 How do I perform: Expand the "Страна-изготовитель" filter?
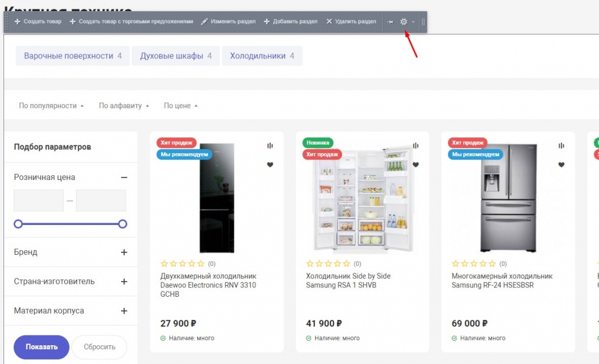pyautogui.click(x=124, y=282)
